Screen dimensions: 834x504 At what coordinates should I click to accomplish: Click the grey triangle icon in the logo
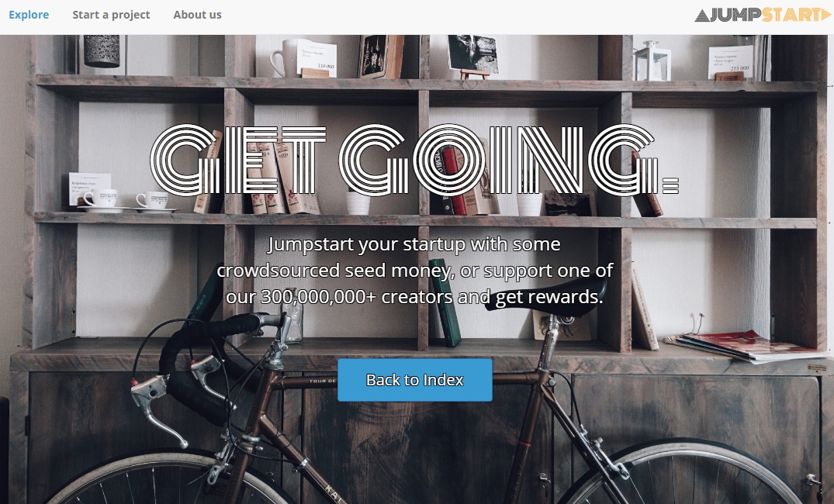(x=702, y=16)
